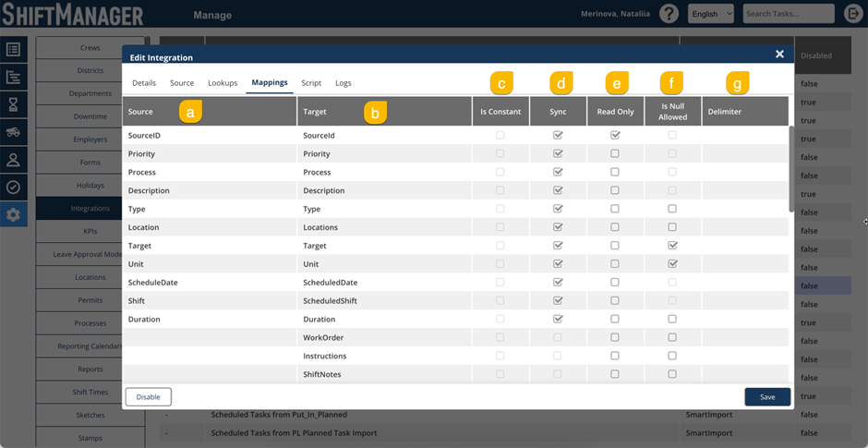
Task: Select the truck equipment sidebar icon
Action: click(x=13, y=133)
